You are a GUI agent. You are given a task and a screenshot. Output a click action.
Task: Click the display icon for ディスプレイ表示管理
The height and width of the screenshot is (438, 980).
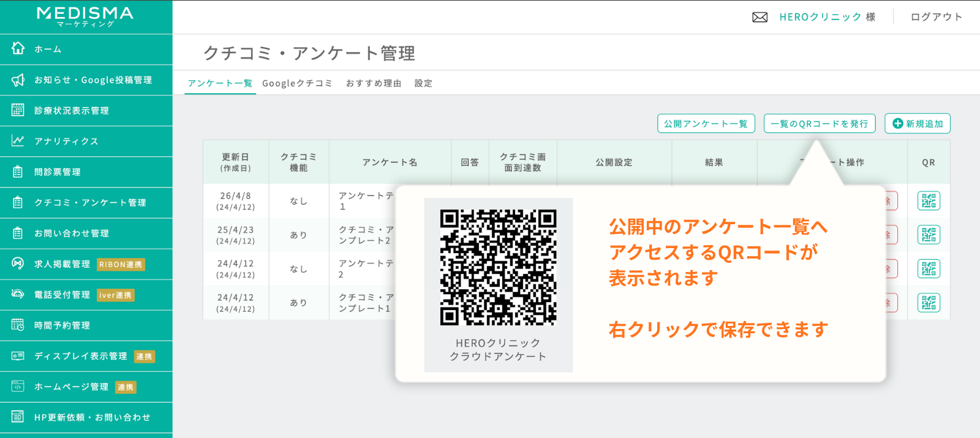[x=18, y=355]
